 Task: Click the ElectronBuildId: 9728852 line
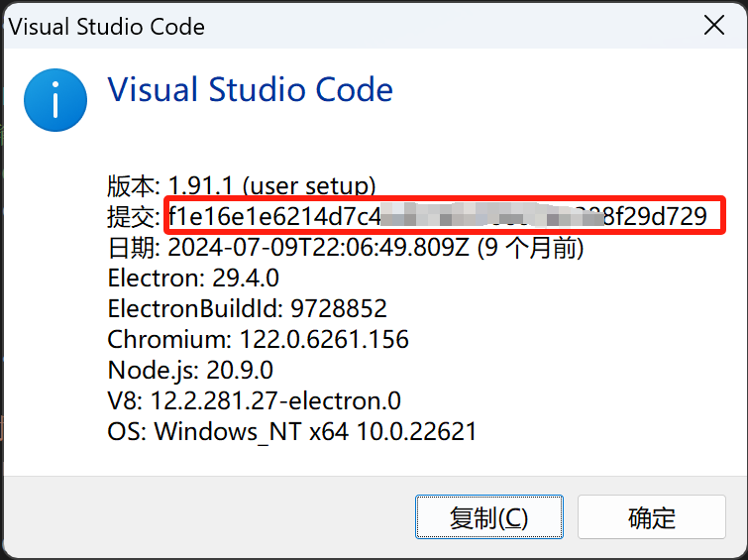(247, 308)
